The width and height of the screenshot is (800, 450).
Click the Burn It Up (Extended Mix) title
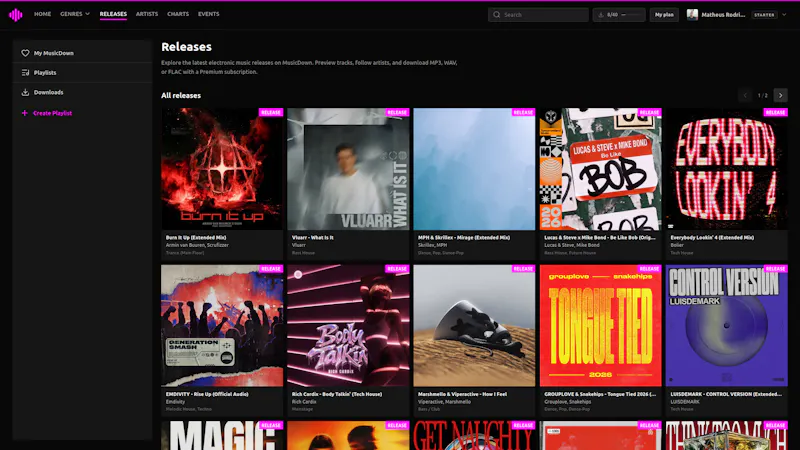pos(196,237)
